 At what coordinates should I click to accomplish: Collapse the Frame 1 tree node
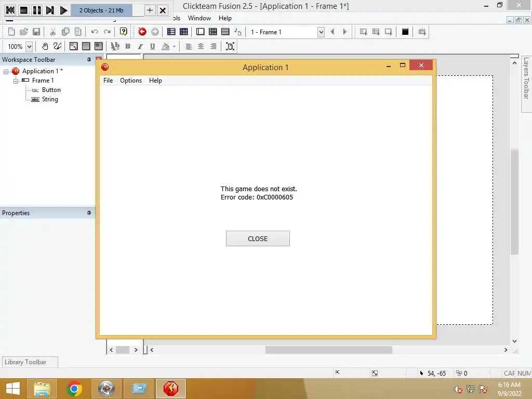tap(16, 81)
